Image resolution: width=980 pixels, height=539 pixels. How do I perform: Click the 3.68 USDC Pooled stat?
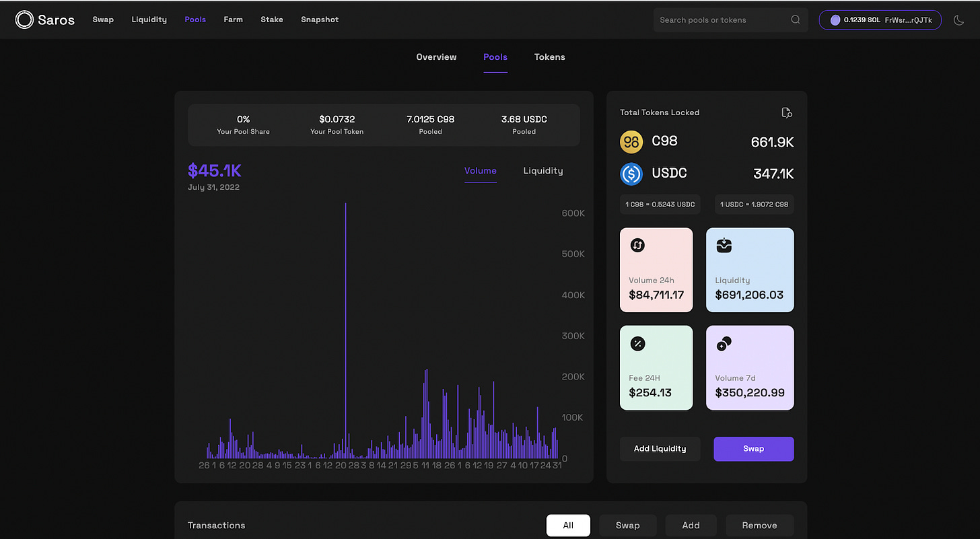(x=524, y=124)
